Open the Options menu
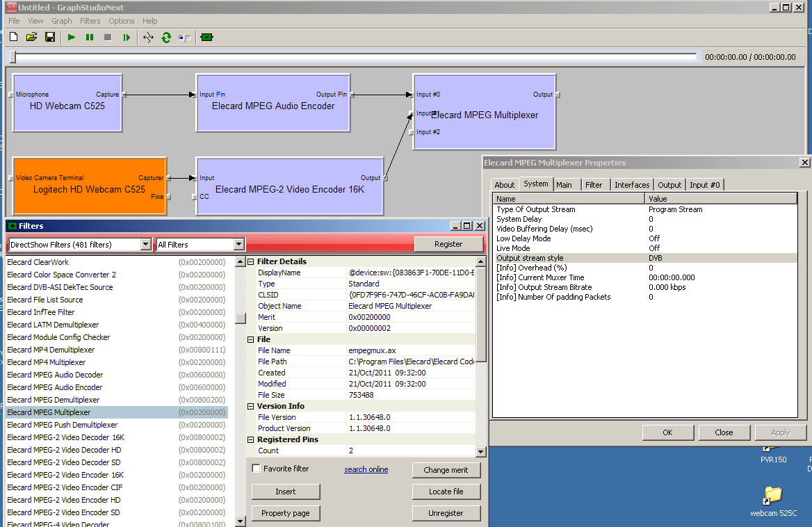The width and height of the screenshot is (812, 527). tap(122, 21)
